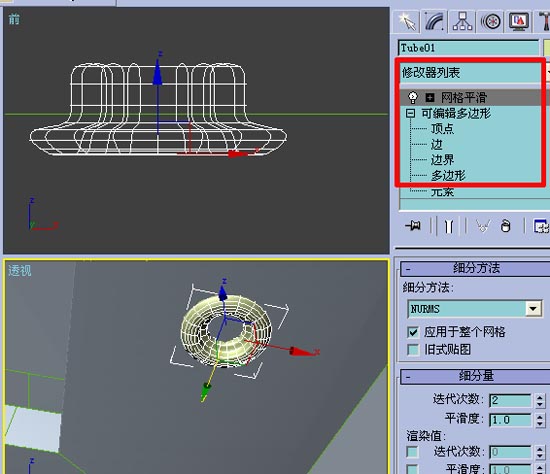Viewport: 550px width, 474px height.
Task: Click the Pin Stack icon
Action: 413,226
